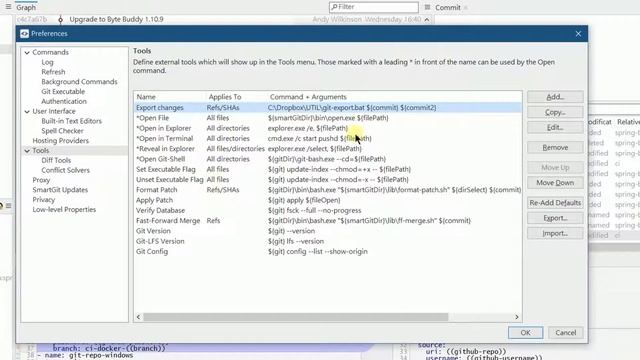Select the Commit tab
The image size is (640, 360).
pos(447,7)
